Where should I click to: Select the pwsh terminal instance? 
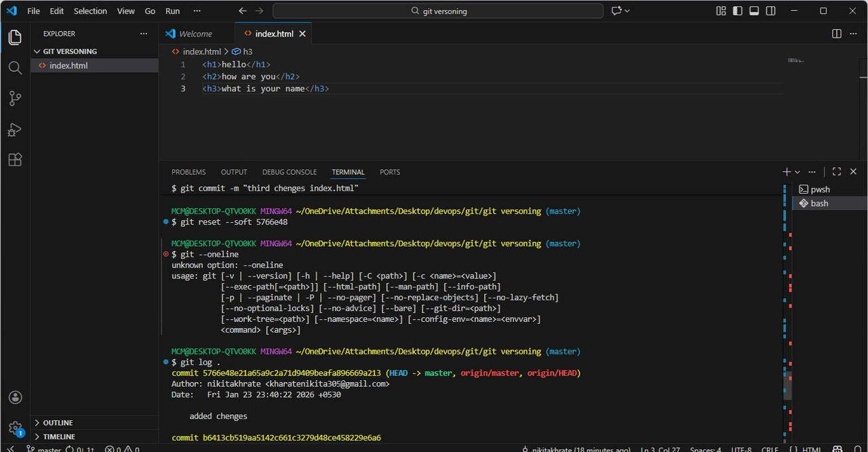[830, 190]
